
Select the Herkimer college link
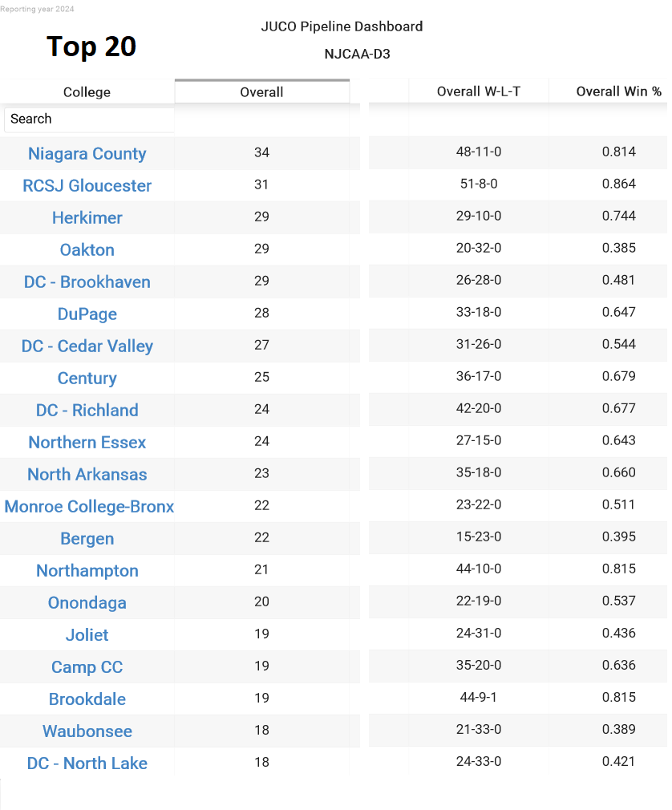pos(87,217)
